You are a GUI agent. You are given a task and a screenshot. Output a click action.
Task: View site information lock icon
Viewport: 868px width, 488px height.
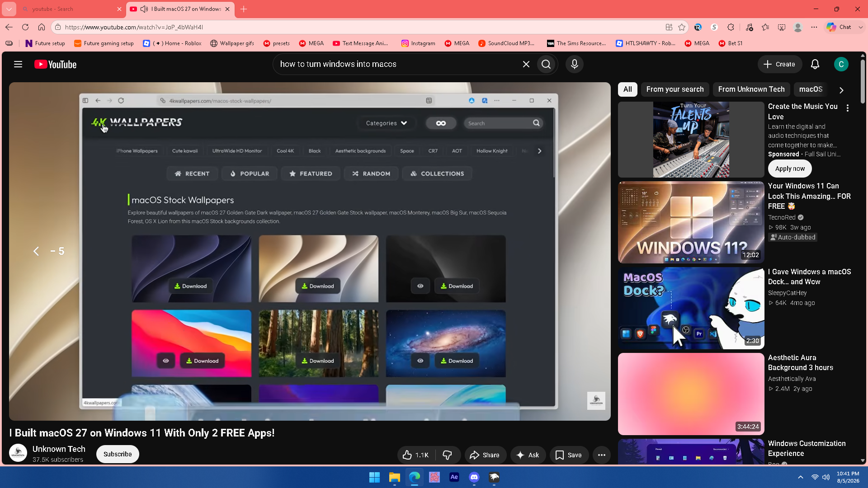point(57,27)
